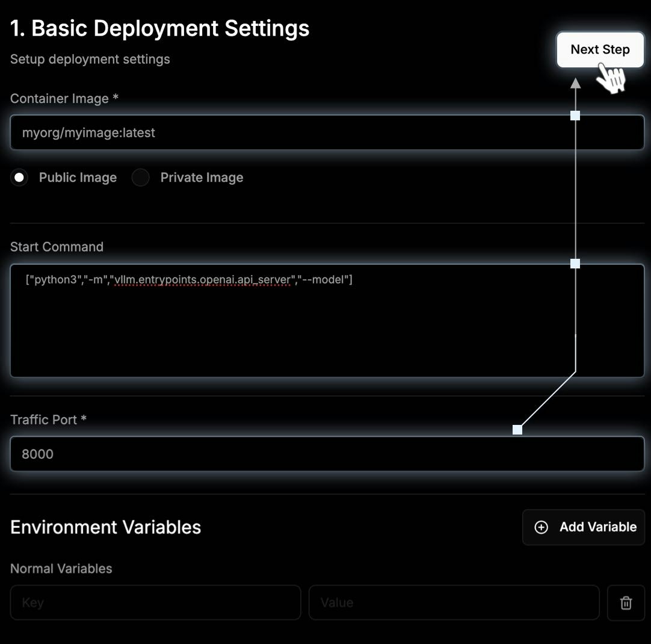
Task: Click the Value input under Normal Variables
Action: [x=454, y=602]
